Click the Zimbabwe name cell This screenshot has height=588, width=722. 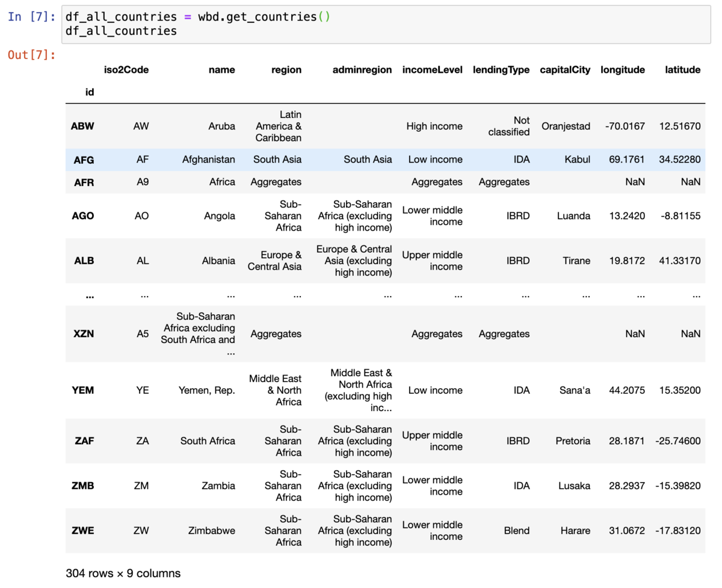click(x=212, y=531)
